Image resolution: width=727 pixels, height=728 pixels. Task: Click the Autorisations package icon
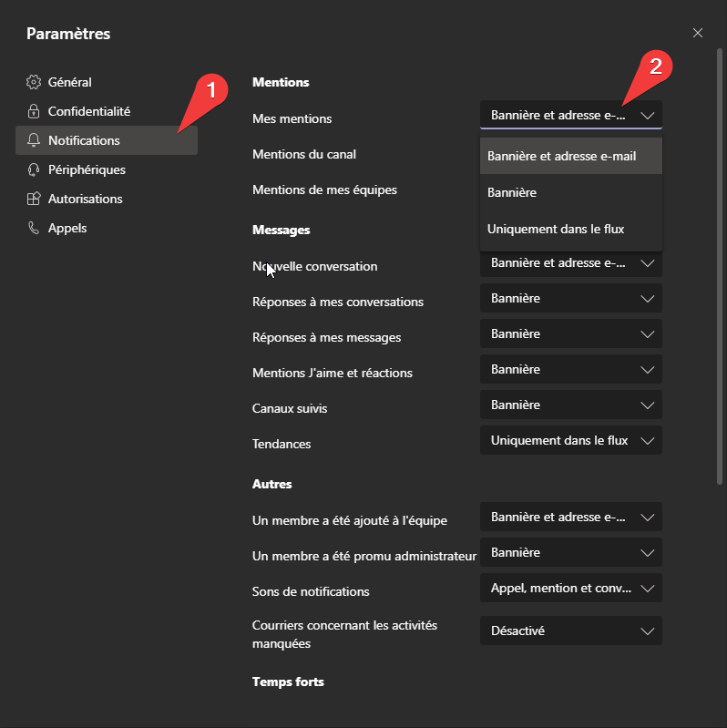[x=34, y=199]
